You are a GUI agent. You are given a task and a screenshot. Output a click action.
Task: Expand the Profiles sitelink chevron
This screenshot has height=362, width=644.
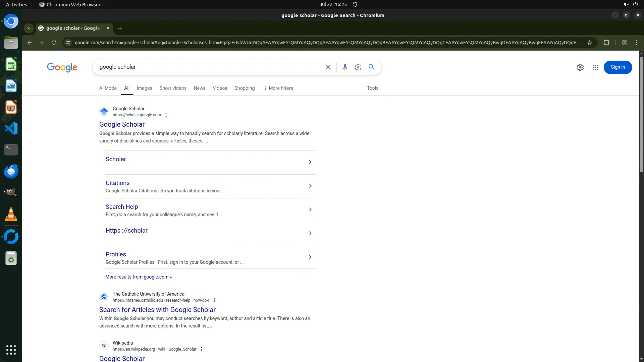(x=310, y=257)
